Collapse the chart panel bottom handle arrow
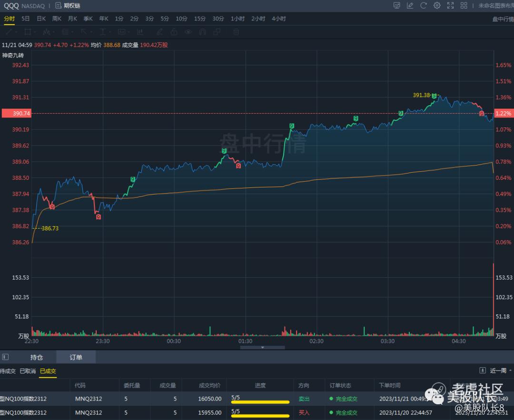Viewport: 514px width, 420px height. (x=263, y=347)
